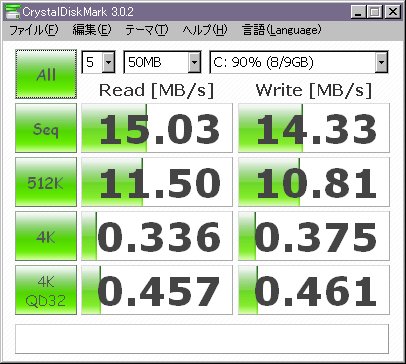Select the Seq write result 14.33

[314, 128]
